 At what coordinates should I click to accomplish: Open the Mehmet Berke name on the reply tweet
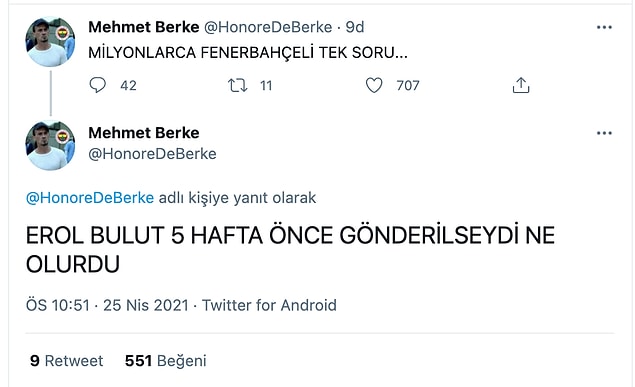[144, 133]
